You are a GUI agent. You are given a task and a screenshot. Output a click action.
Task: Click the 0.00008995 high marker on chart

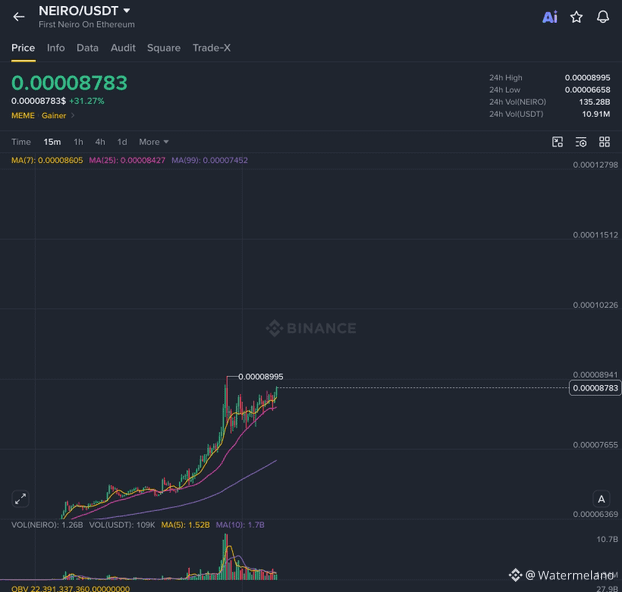click(x=261, y=377)
